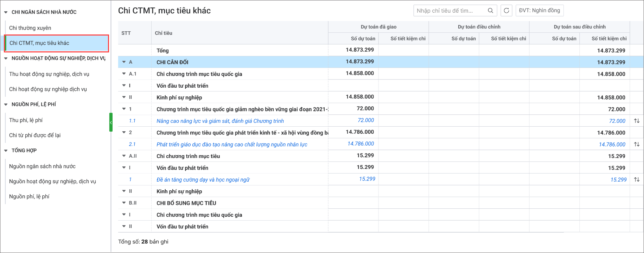Collapse the CHI BỔ SUNG MỤC TIÊU row
This screenshot has height=253, width=644.
[124, 203]
